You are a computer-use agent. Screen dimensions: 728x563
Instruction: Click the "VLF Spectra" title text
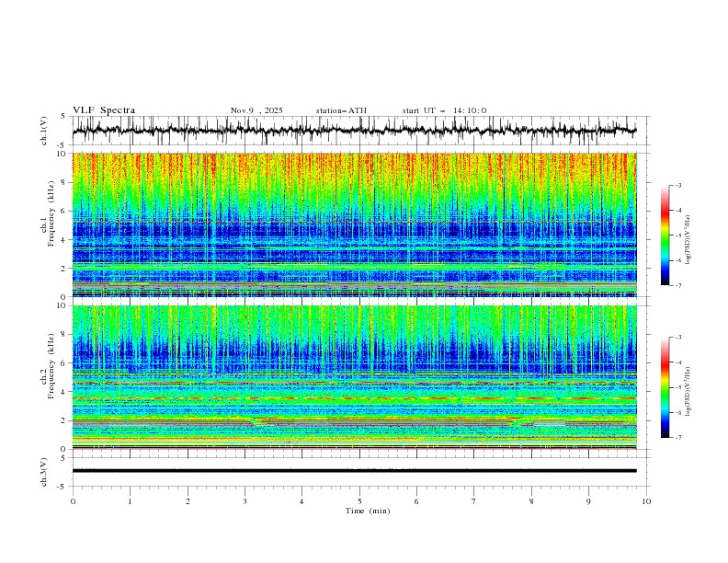[104, 110]
